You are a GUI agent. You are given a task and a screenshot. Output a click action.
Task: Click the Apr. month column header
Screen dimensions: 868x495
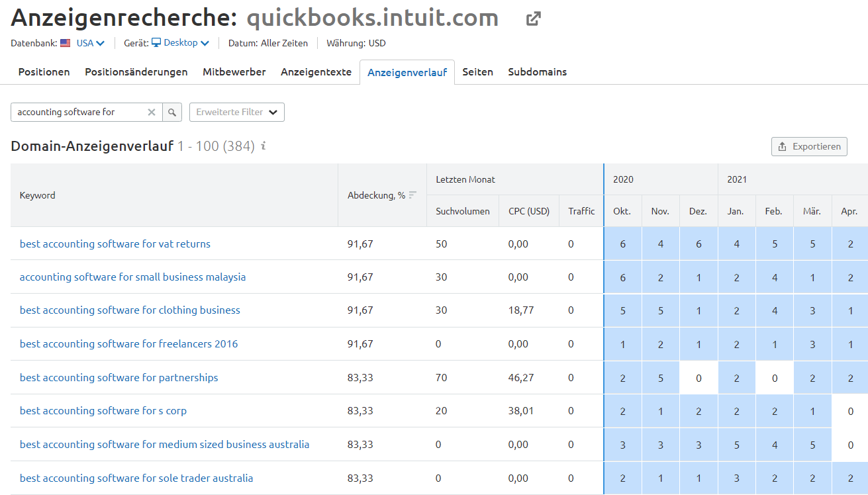(850, 211)
